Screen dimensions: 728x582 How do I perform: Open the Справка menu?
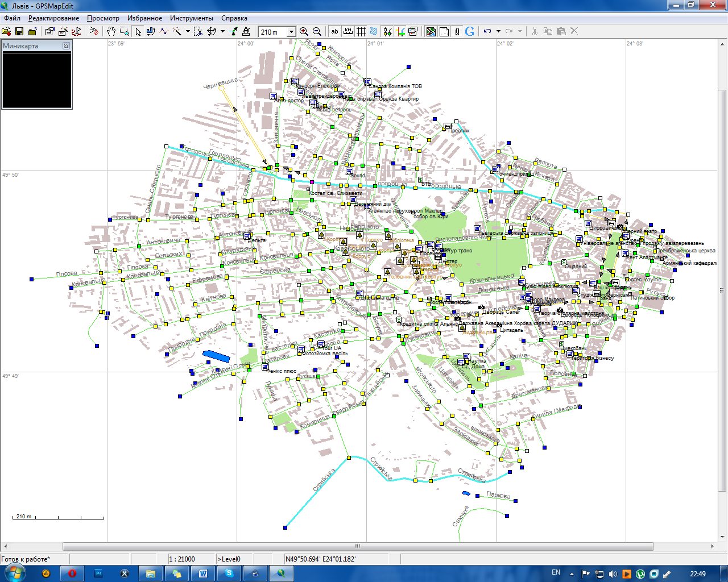234,18
